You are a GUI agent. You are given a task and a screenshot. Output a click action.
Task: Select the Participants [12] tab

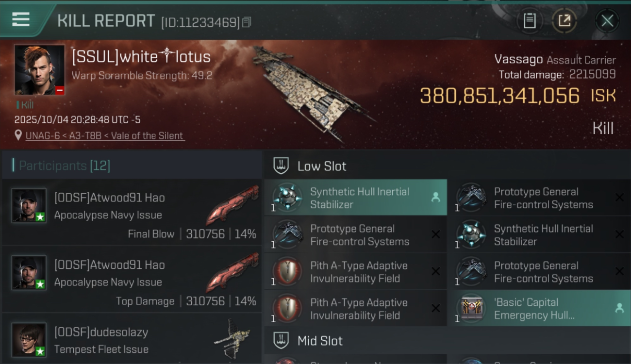[x=65, y=165]
